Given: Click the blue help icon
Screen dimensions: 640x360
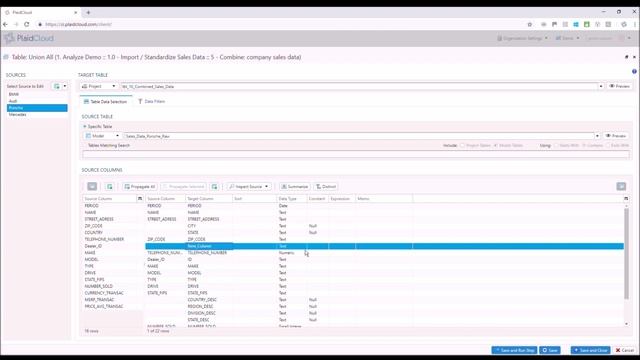Looking at the screenshot, I should click(x=634, y=71).
